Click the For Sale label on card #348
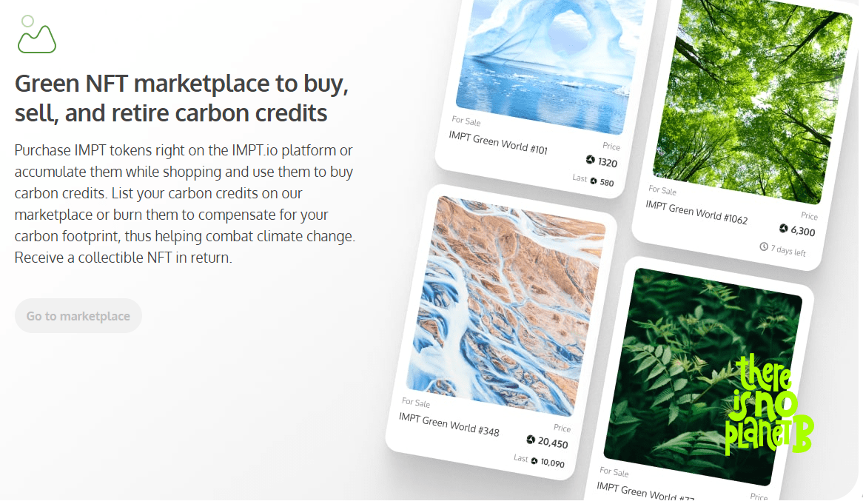The width and height of the screenshot is (863, 504). [415, 403]
